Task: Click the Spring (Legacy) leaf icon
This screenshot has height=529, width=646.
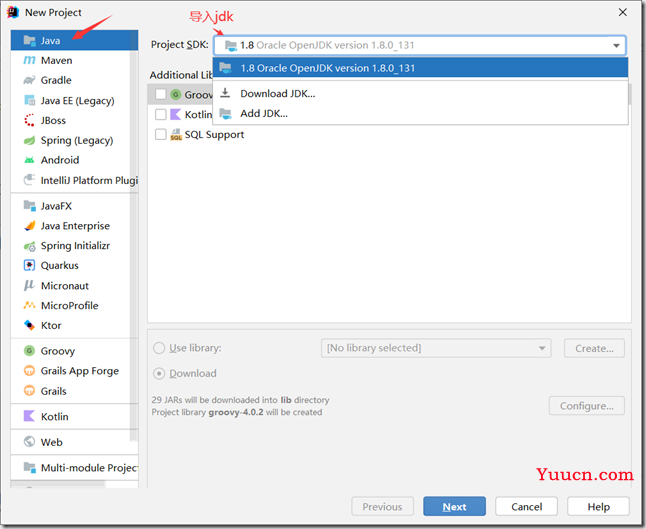Action: click(x=29, y=140)
